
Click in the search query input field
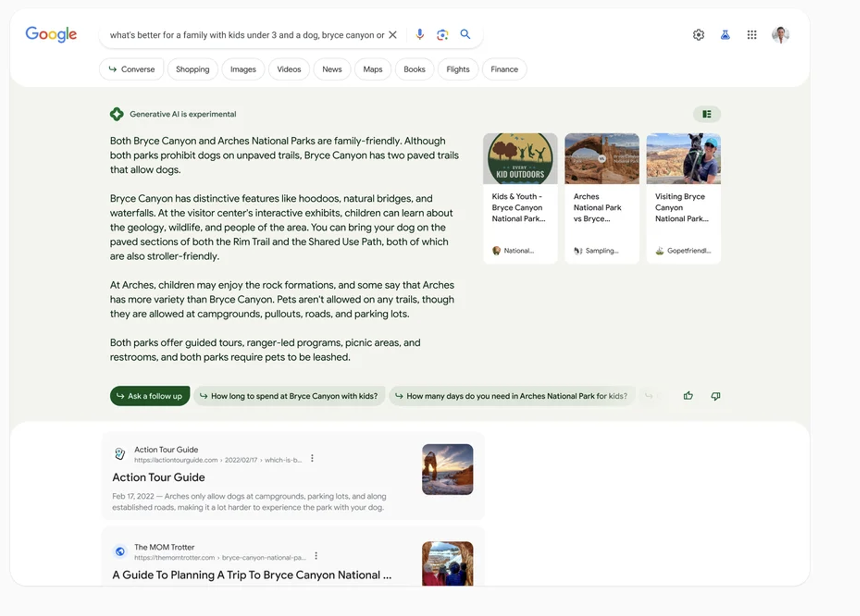pos(247,35)
